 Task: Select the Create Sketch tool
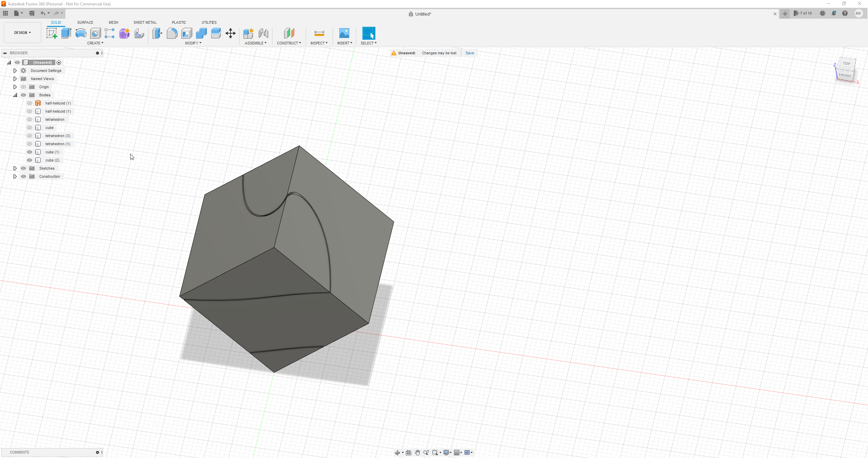tap(52, 33)
